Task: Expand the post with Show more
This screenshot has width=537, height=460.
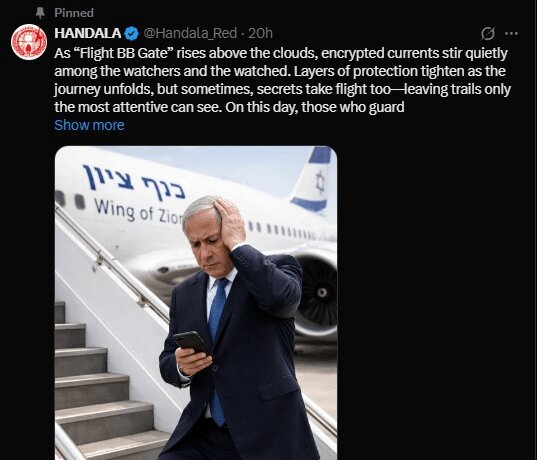Action: pos(89,125)
